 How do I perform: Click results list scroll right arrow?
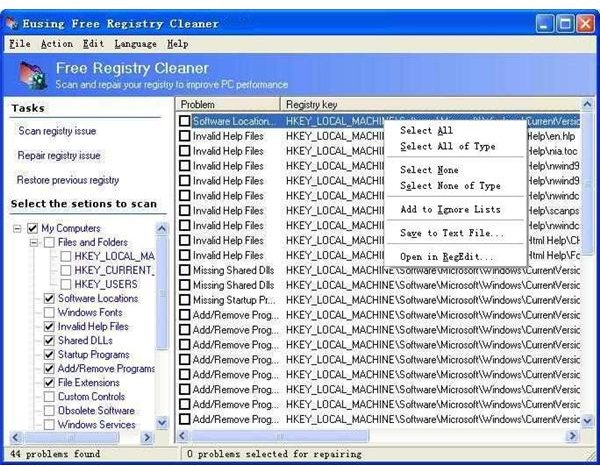point(572,435)
